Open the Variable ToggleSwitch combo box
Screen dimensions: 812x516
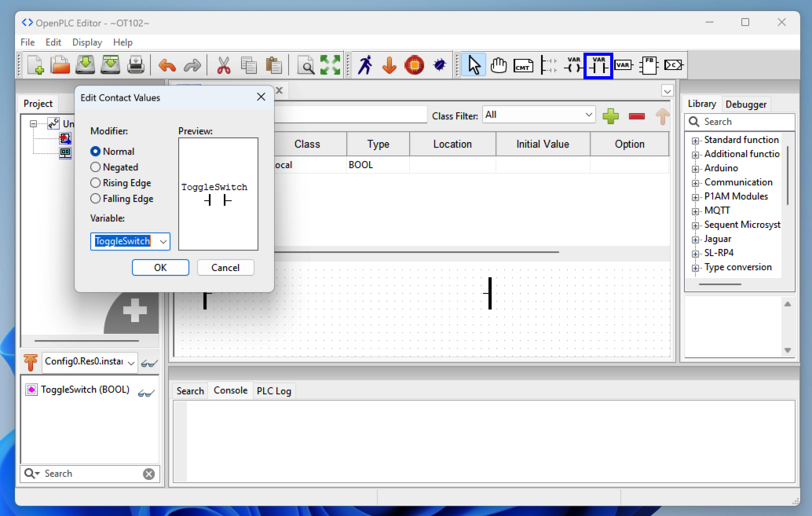pos(163,241)
